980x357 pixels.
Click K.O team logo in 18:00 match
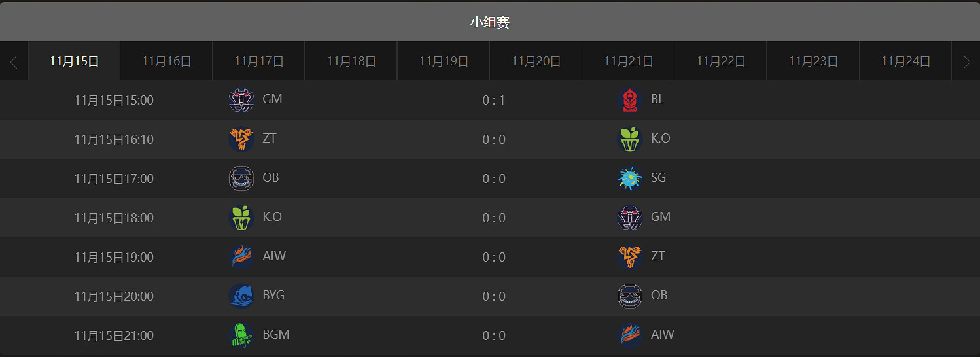coord(241,218)
